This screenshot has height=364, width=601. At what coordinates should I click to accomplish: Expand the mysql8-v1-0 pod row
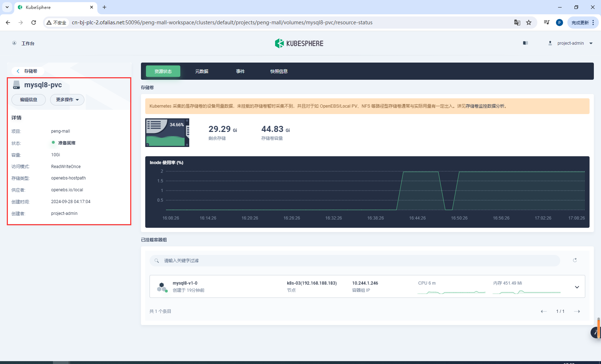pyautogui.click(x=577, y=287)
